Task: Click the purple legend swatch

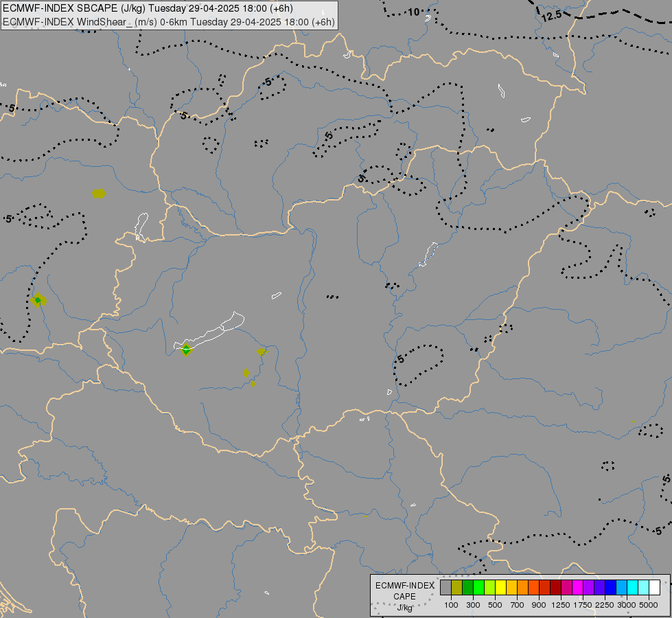Action: click(589, 588)
